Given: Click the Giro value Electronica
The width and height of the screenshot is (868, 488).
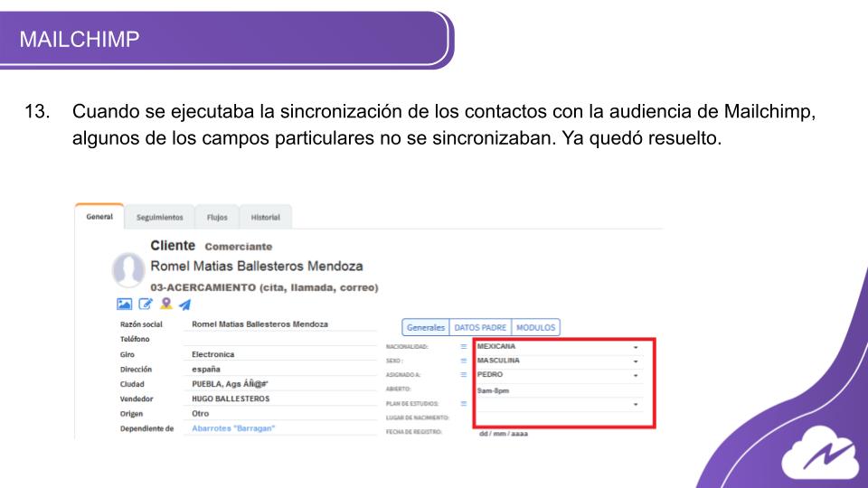Looking at the screenshot, I should pos(213,354).
